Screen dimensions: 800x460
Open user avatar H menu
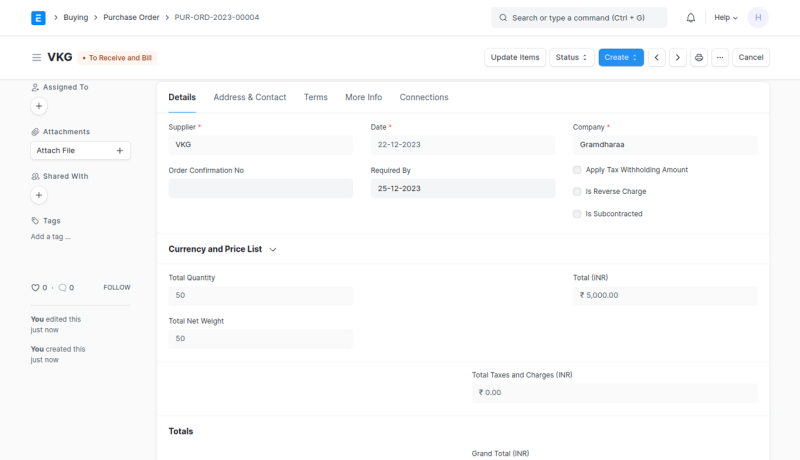pyautogui.click(x=758, y=18)
